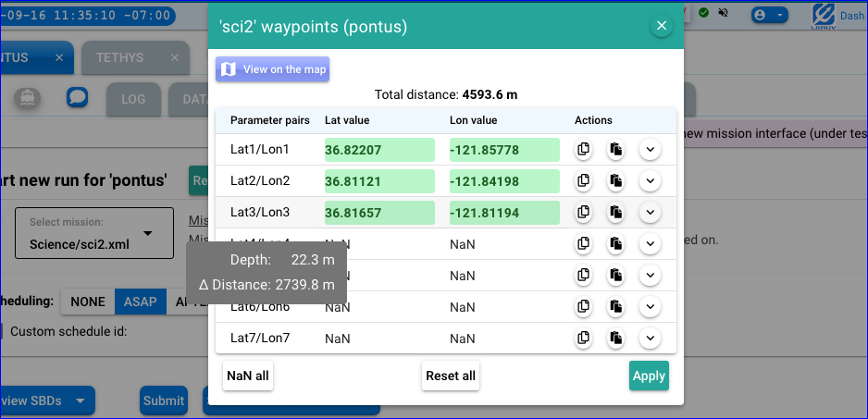The image size is (868, 419).
Task: Paste values into the Lat2/Lon2 row
Action: [615, 181]
